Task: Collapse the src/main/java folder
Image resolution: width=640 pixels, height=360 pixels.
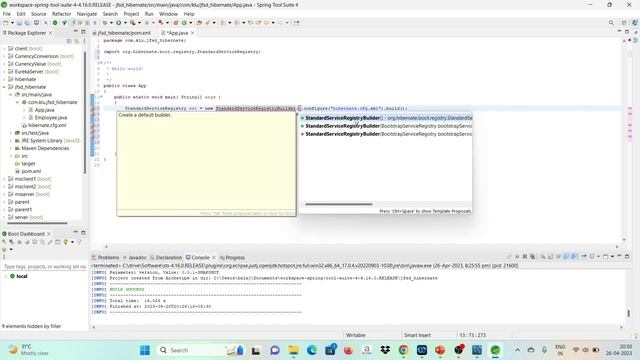Action: [x=11, y=95]
